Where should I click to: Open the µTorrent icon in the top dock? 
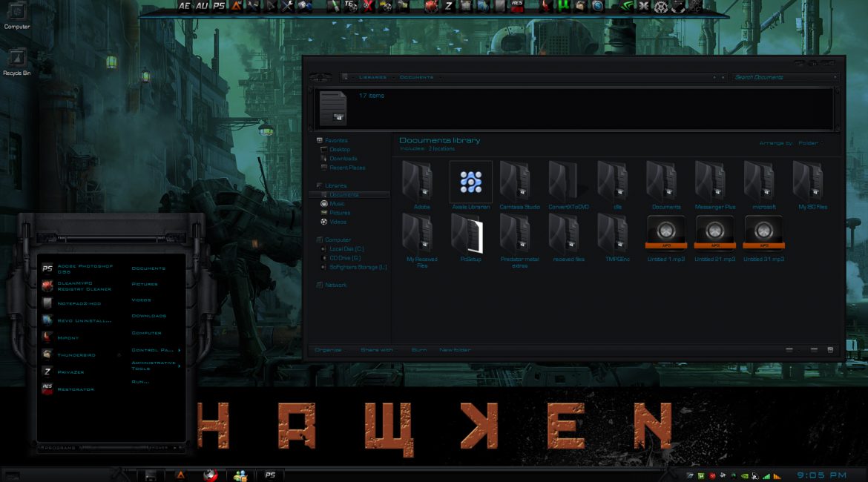563,6
